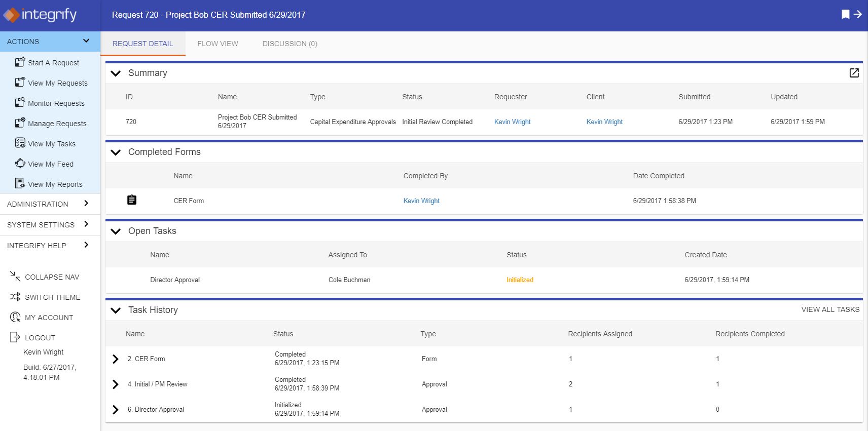Click the Logout icon
This screenshot has height=431, width=868.
15,337
